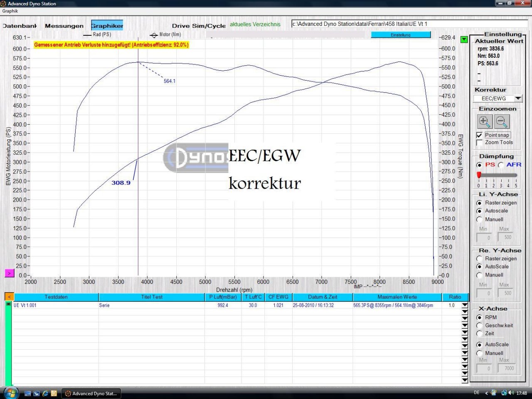Enable the Zoom Tools checkbox
The height and width of the screenshot is (399, 532).
click(x=479, y=143)
